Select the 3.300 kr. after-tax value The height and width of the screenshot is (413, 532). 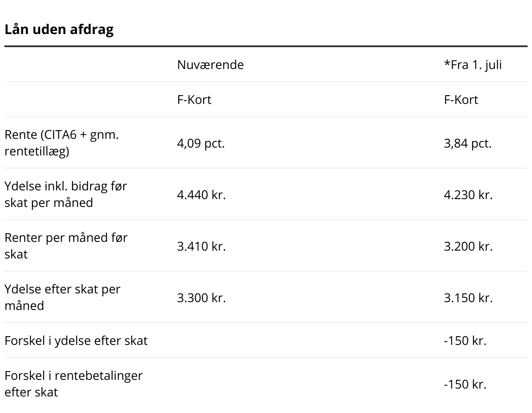[x=201, y=298]
